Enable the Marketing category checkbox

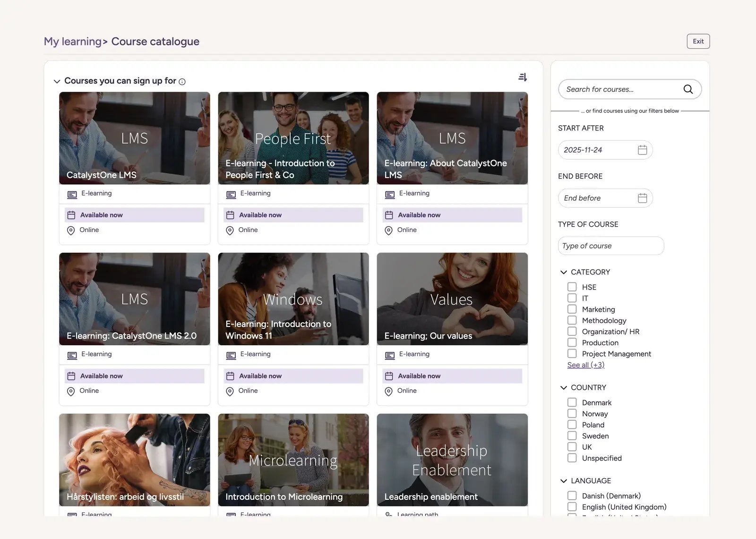coord(572,309)
